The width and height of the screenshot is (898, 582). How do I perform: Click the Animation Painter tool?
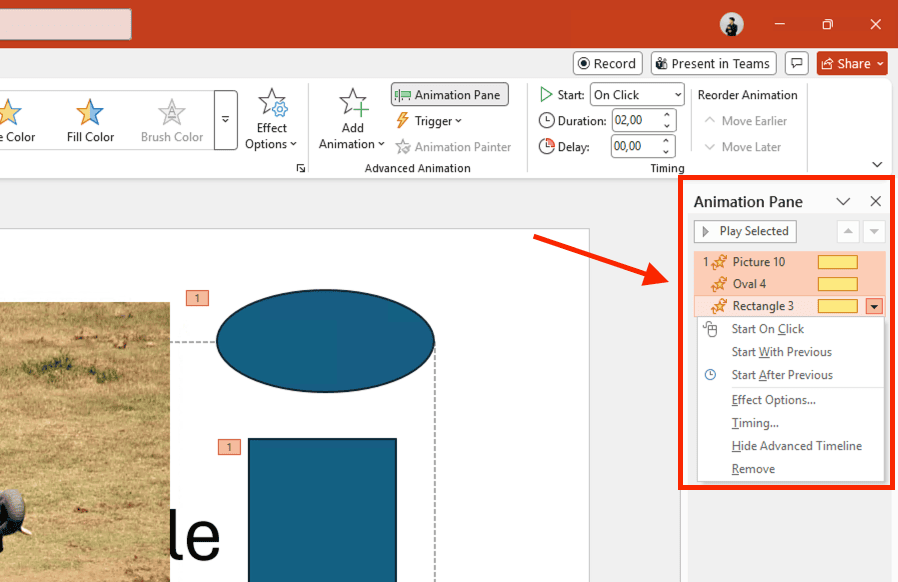coord(453,147)
